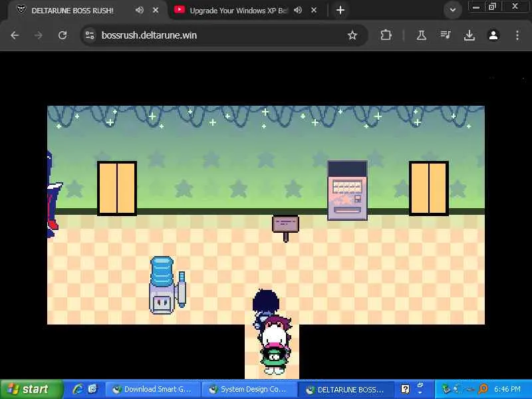Open the profile avatar icon
Viewport: 532px width, 399px height.
pos(493,35)
